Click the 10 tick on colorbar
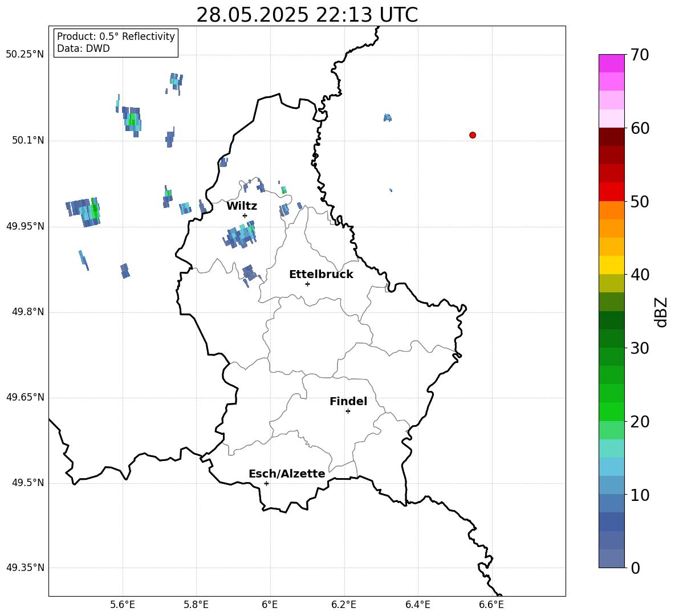 coord(640,495)
